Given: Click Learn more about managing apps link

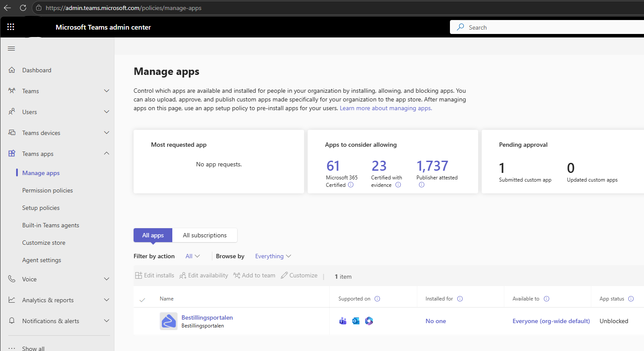Looking at the screenshot, I should coord(386,108).
